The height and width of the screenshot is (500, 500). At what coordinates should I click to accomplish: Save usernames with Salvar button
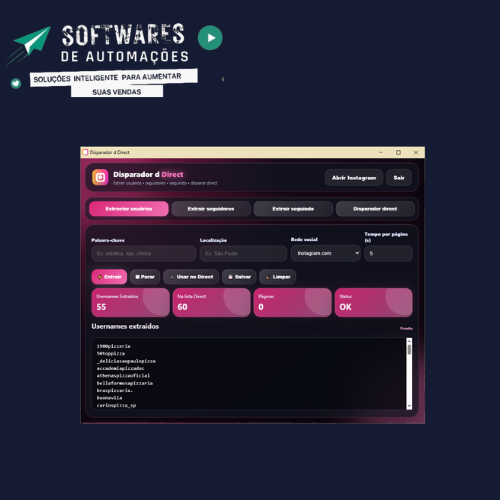[x=239, y=277]
